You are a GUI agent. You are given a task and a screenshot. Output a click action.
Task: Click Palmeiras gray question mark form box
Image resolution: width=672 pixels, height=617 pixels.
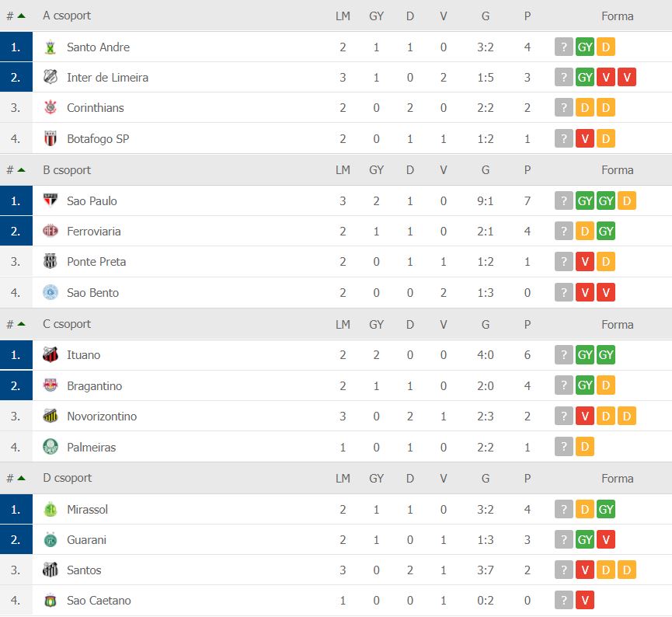pos(563,447)
